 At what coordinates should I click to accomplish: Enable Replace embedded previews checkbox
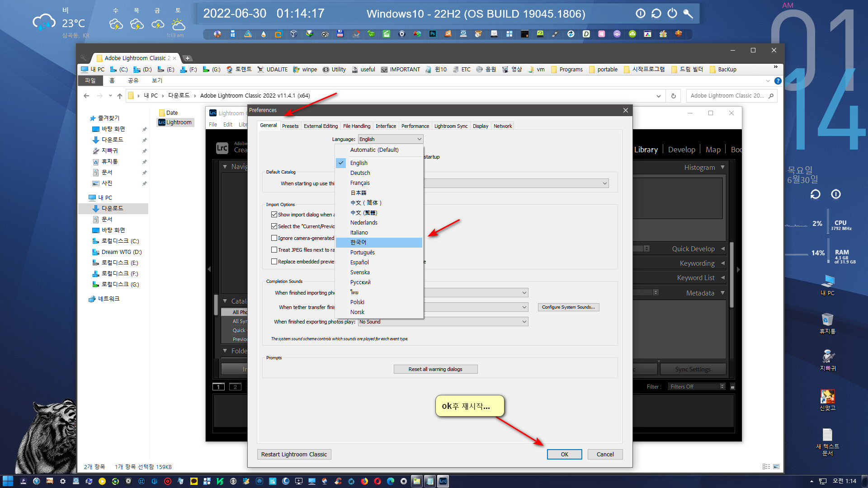274,262
